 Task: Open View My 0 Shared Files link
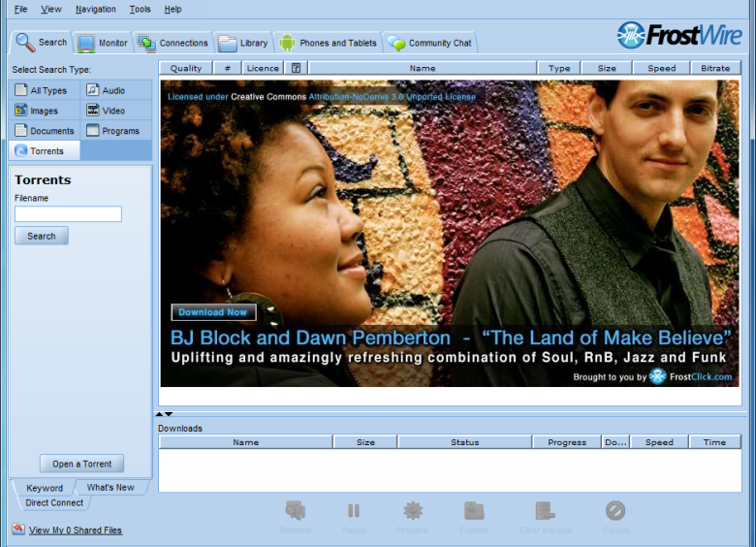click(76, 531)
